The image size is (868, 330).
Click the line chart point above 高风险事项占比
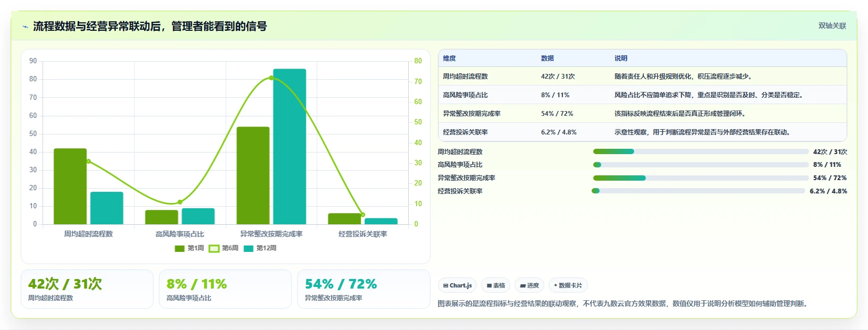180,202
